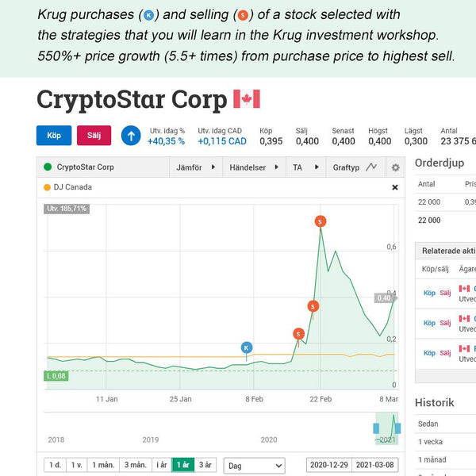Click Köp link in second related stock row
This screenshot has height=476, width=476.
coord(429,323)
